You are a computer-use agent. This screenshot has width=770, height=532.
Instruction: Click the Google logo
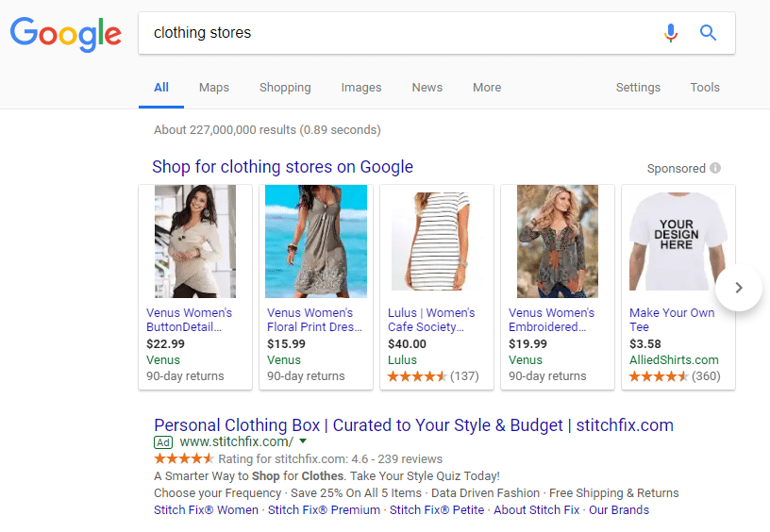click(65, 33)
